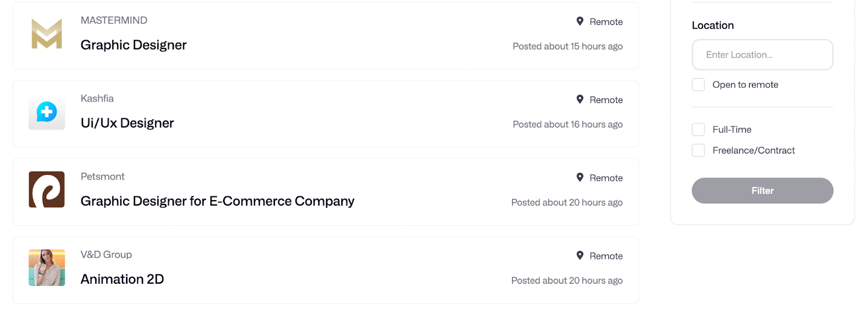This screenshot has width=868, height=313.
Task: Click the V&D Group company name
Action: [106, 254]
